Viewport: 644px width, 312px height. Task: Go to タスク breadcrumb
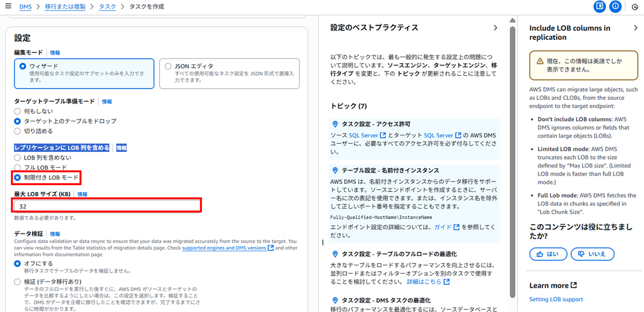(107, 7)
